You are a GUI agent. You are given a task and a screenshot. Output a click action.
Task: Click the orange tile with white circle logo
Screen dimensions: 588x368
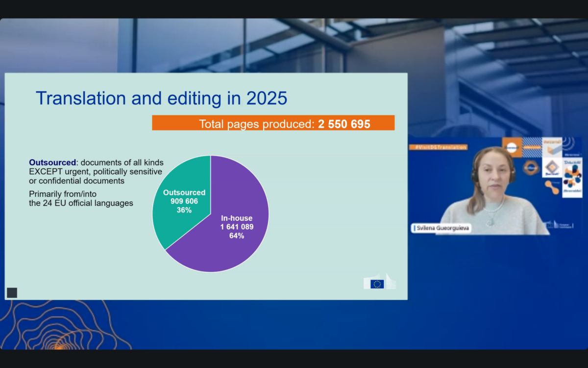[512, 148]
